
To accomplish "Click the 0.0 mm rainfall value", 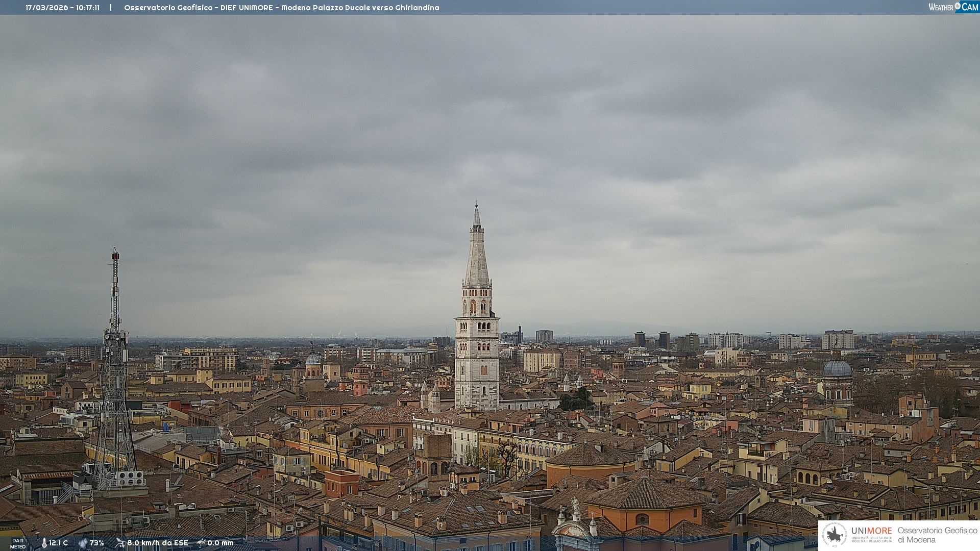I will [x=220, y=543].
